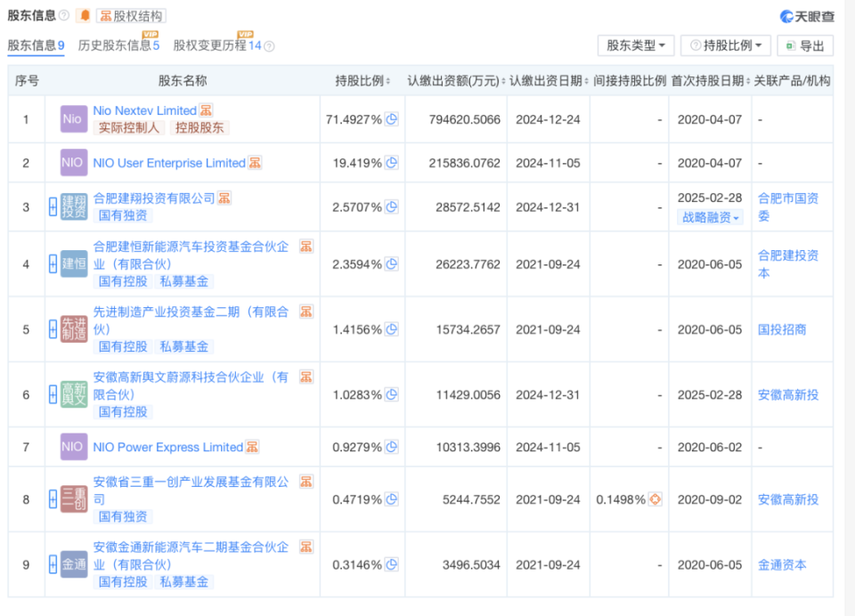
Task: Open 合肥市国资委 related organization link
Action: 788,207
